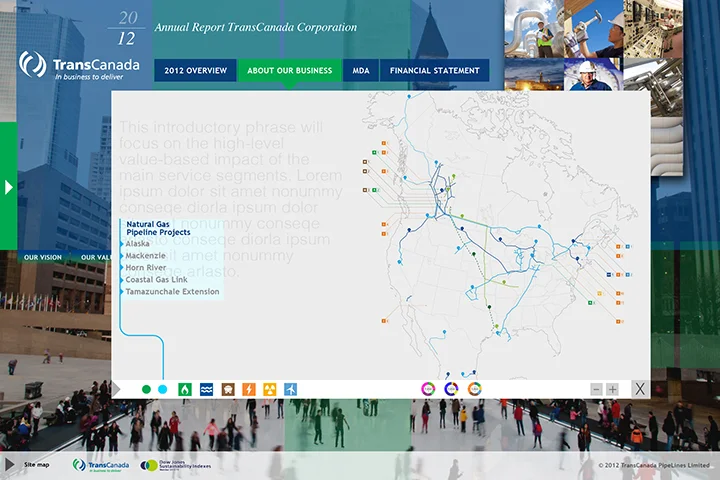Open the dark blue-ringed donut chart icon
Screen dimensions: 720x480
pyautogui.click(x=451, y=389)
